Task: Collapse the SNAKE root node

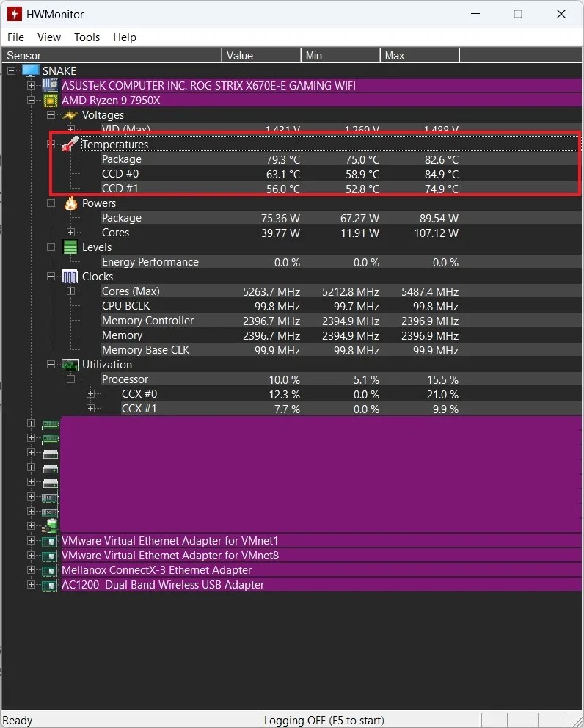Action: [11, 70]
